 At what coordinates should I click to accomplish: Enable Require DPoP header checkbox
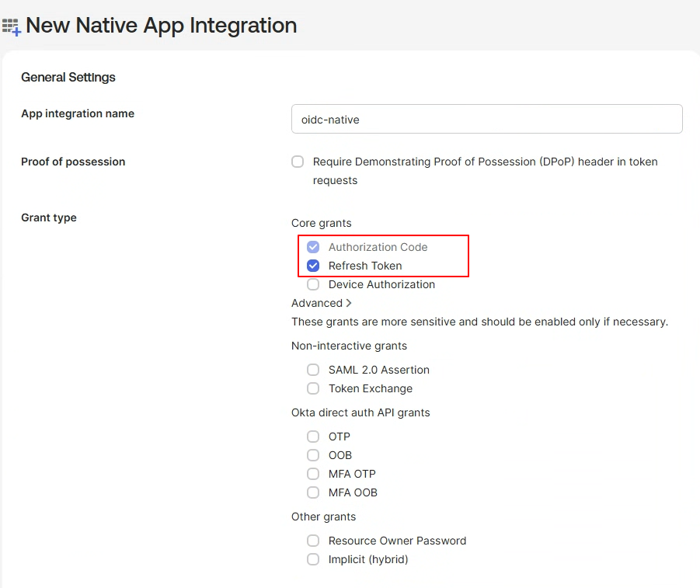click(x=298, y=162)
